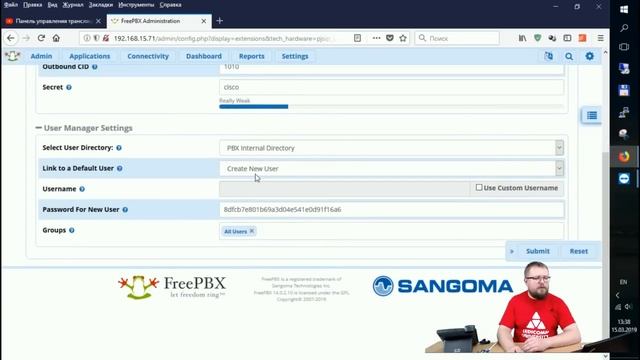The width and height of the screenshot is (640, 360).
Task: Reload the current page
Action: pos(41,38)
